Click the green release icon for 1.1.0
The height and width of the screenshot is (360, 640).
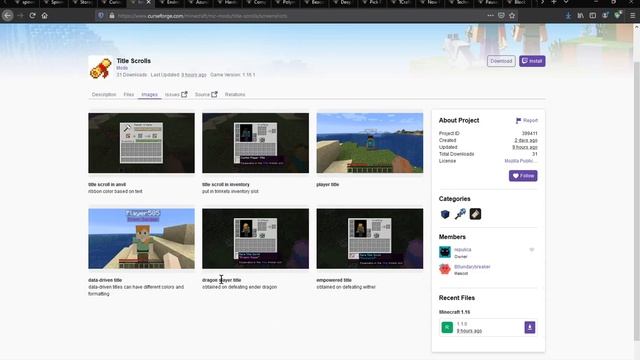click(x=447, y=327)
